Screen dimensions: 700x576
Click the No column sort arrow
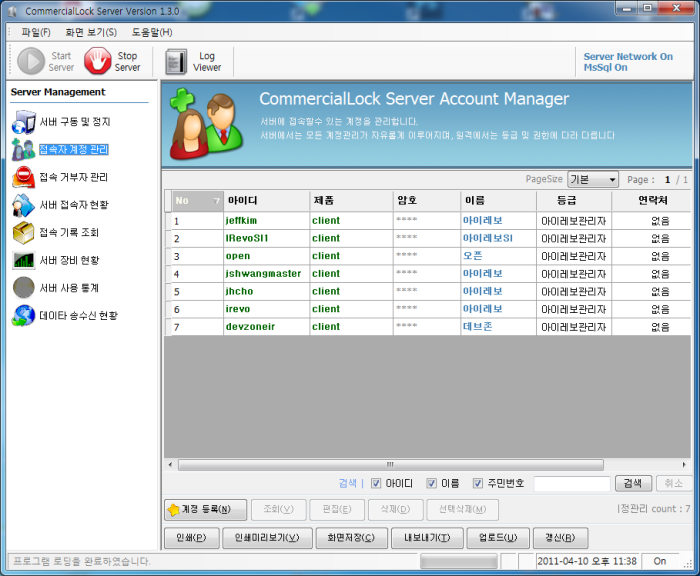click(216, 201)
